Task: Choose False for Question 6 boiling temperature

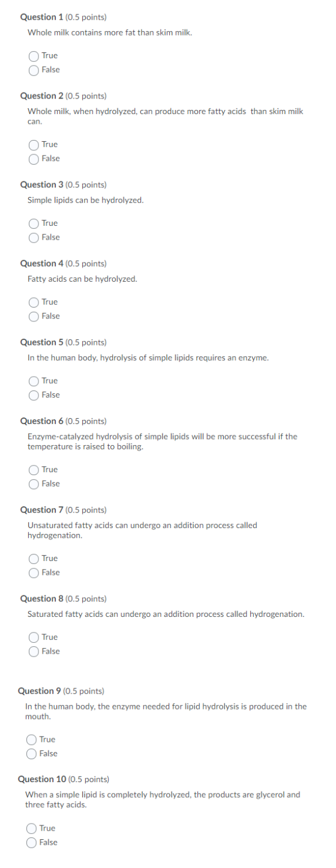Action: [x=34, y=484]
